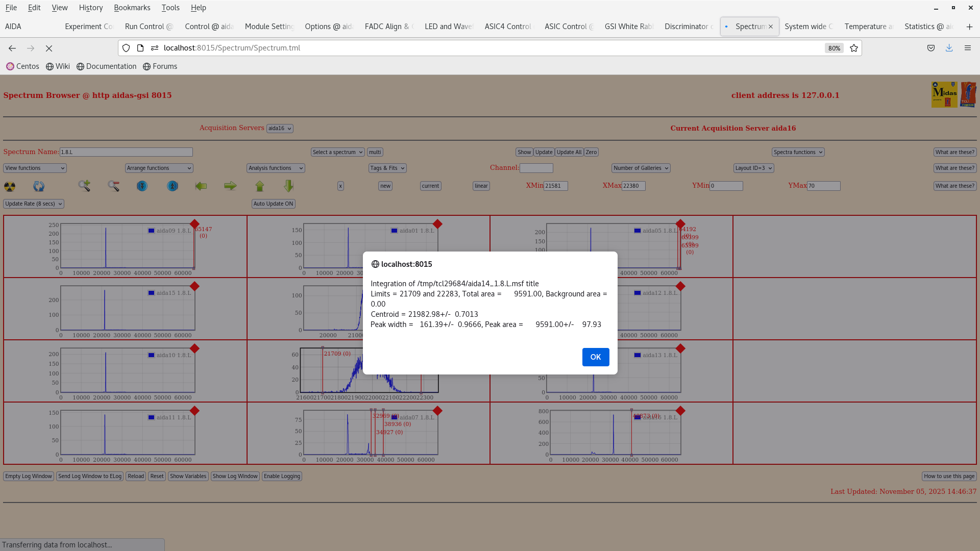Select the zoom-in magnifier icon

pyautogui.click(x=84, y=186)
